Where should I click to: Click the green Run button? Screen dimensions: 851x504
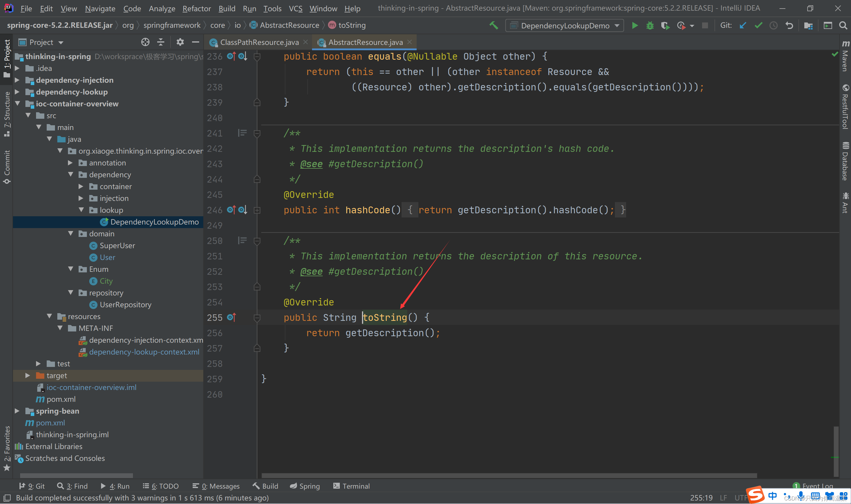[x=634, y=25]
